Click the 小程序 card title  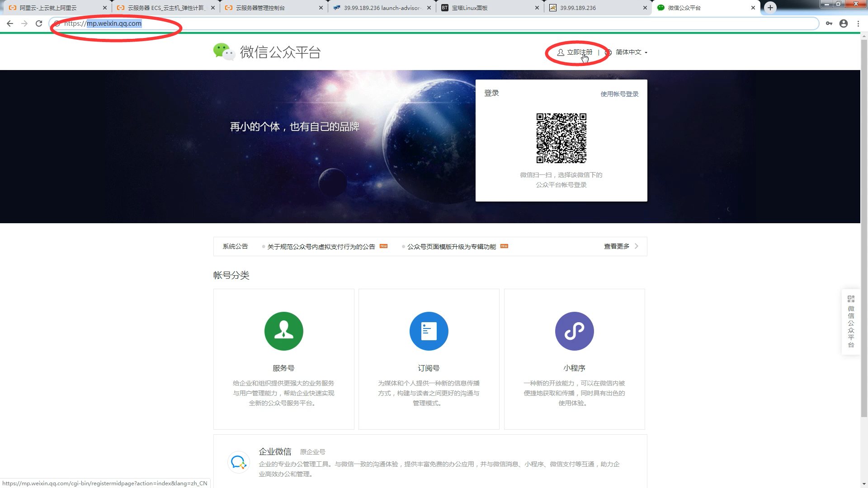(x=574, y=368)
